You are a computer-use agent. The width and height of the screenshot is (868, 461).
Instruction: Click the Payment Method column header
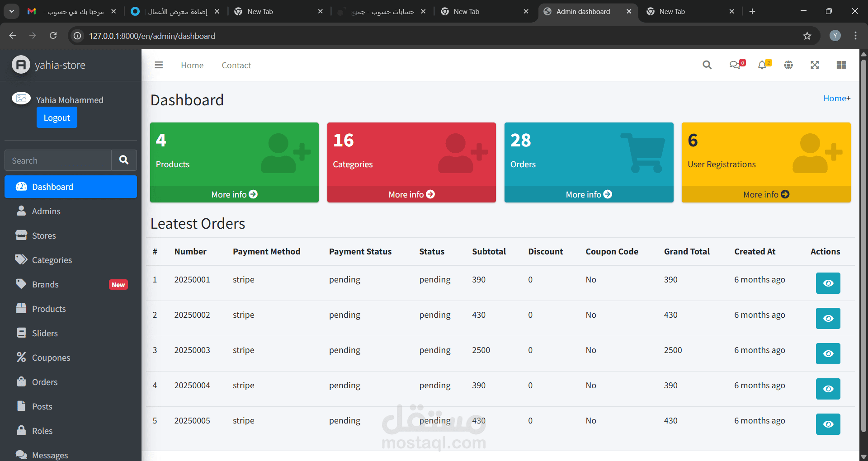coord(266,251)
